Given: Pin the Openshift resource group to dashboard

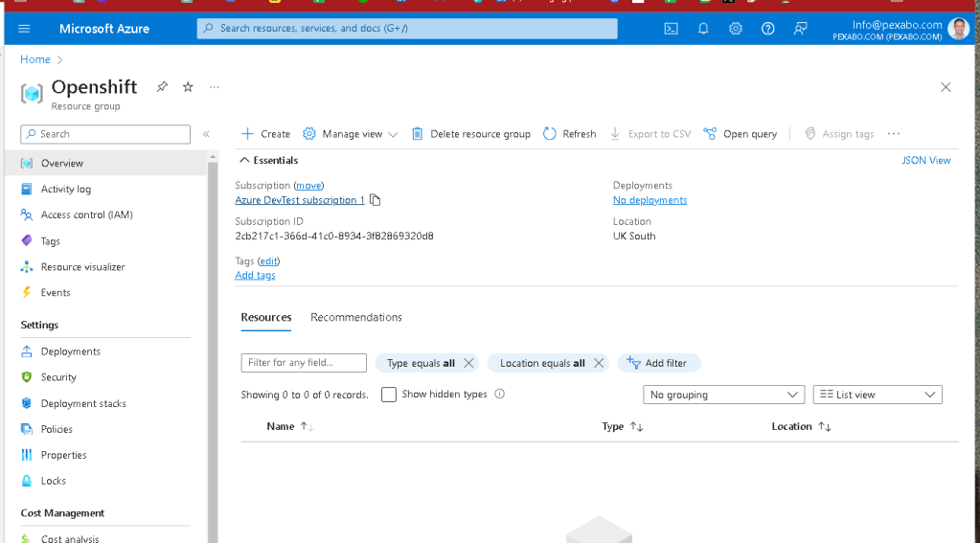Looking at the screenshot, I should tap(162, 87).
